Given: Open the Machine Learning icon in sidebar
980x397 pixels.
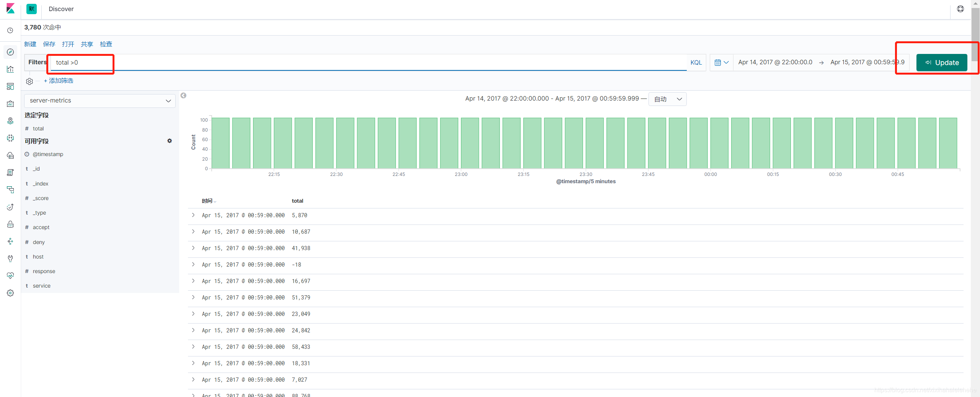Looking at the screenshot, I should click(x=10, y=138).
